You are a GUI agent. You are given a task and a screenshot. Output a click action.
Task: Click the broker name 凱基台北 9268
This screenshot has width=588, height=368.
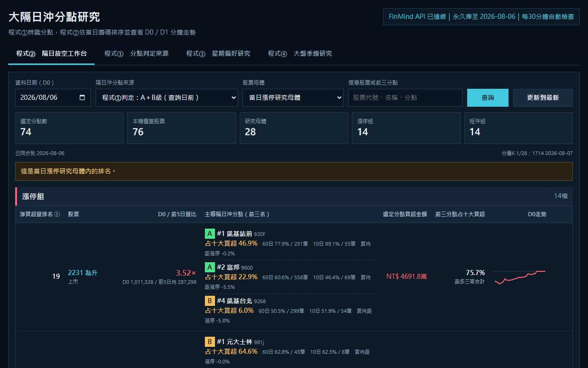point(241,301)
